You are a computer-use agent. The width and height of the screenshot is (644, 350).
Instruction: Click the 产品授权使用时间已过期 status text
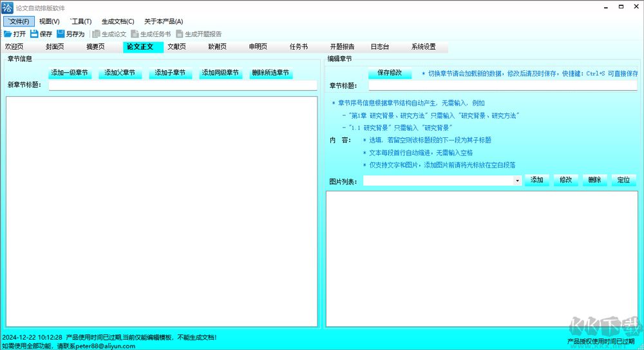[601, 342]
